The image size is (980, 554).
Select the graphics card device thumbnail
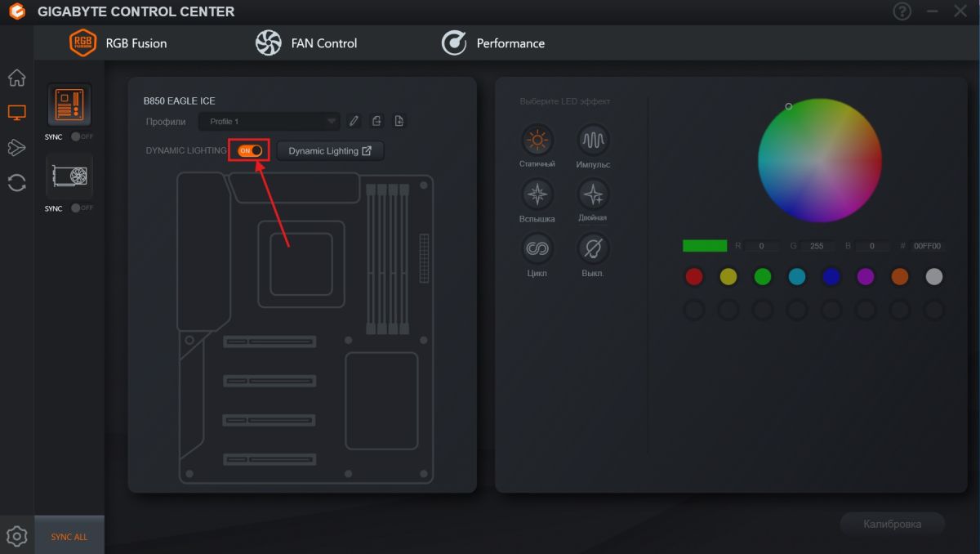69,176
